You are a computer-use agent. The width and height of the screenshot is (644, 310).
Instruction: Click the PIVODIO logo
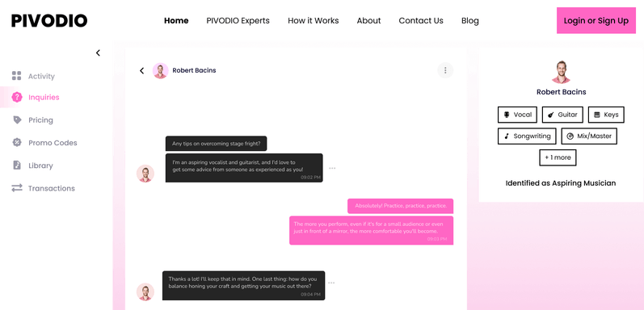(x=49, y=20)
